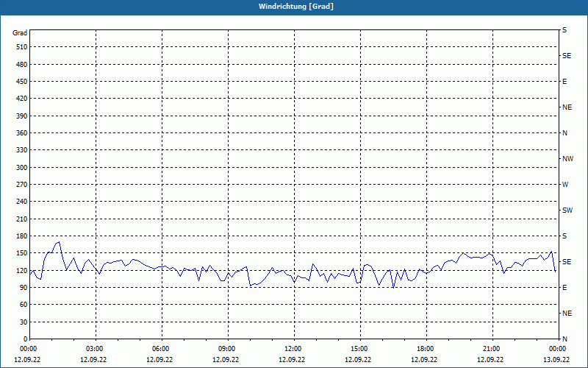Pick the 300 degree axis label
This screenshot has height=368, width=588.
tap(22, 168)
